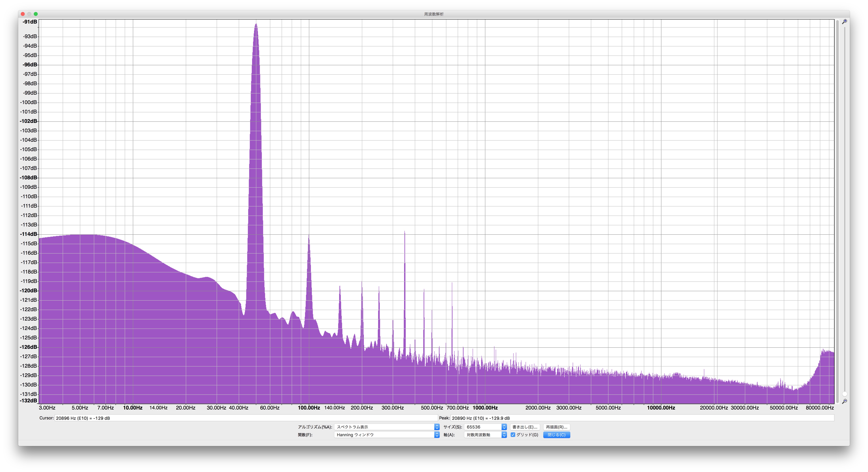This screenshot has height=472, width=868.
Task: Click the red close window button
Action: (x=23, y=14)
